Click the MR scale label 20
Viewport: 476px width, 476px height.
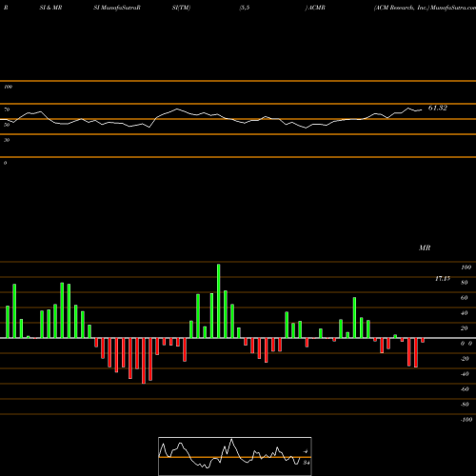coord(465,328)
